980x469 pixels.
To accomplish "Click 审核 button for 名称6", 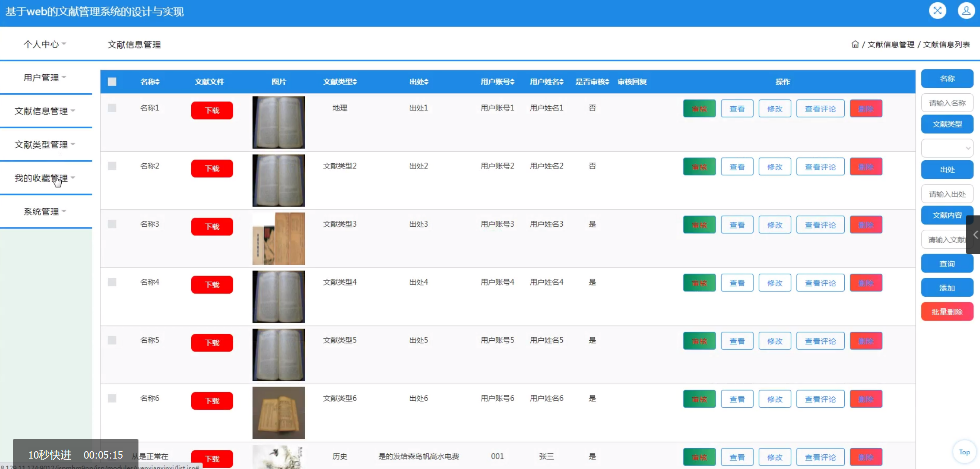I will 699,399.
